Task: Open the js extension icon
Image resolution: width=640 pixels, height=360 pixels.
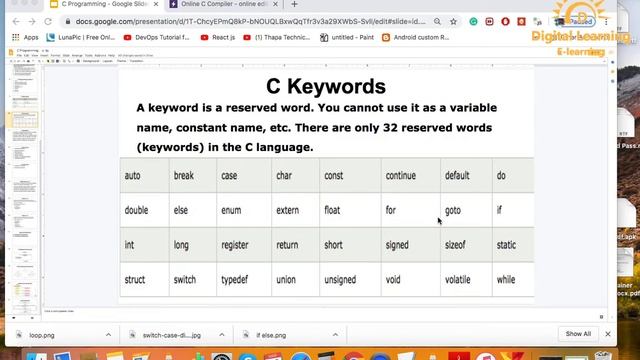Action: pos(538,22)
